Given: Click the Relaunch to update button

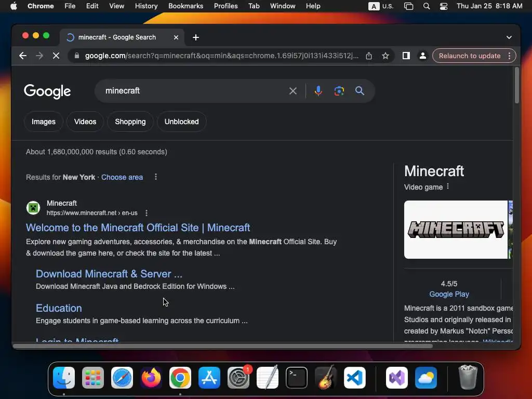Looking at the screenshot, I should pos(470,56).
